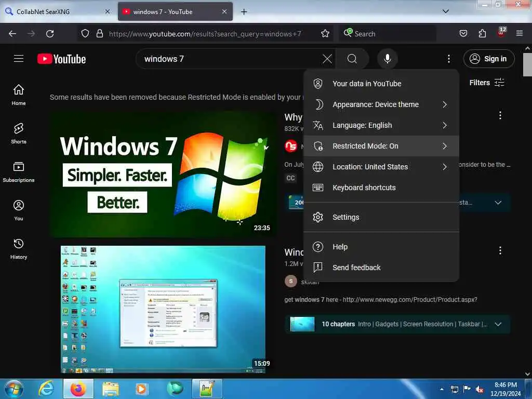This screenshot has width=532, height=399.
Task: Click the red channel avatar of first video
Action: (x=291, y=146)
